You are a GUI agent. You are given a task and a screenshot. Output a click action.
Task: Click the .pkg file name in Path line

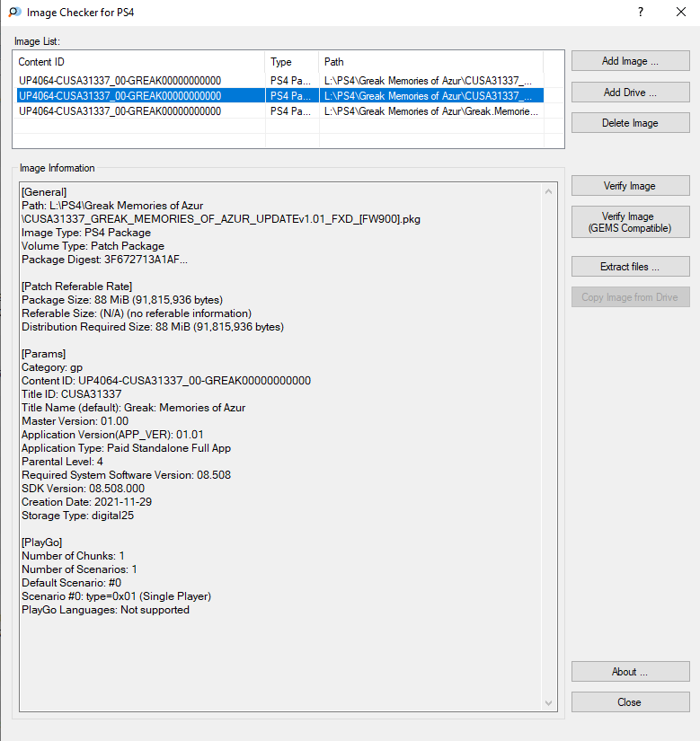tap(221, 219)
